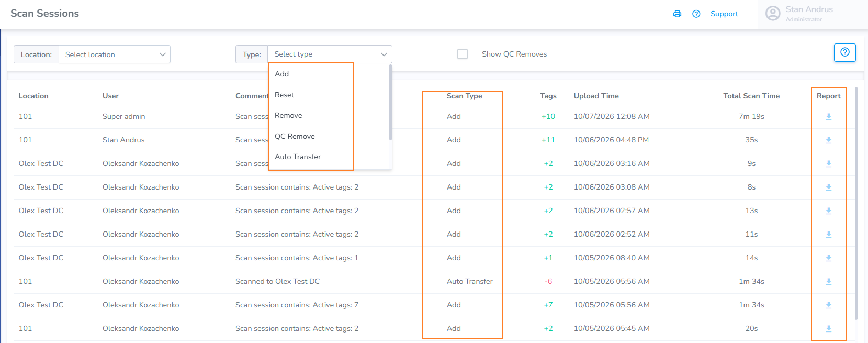Enable the Show QC Removes checkbox
The image size is (868, 343).
(463, 54)
